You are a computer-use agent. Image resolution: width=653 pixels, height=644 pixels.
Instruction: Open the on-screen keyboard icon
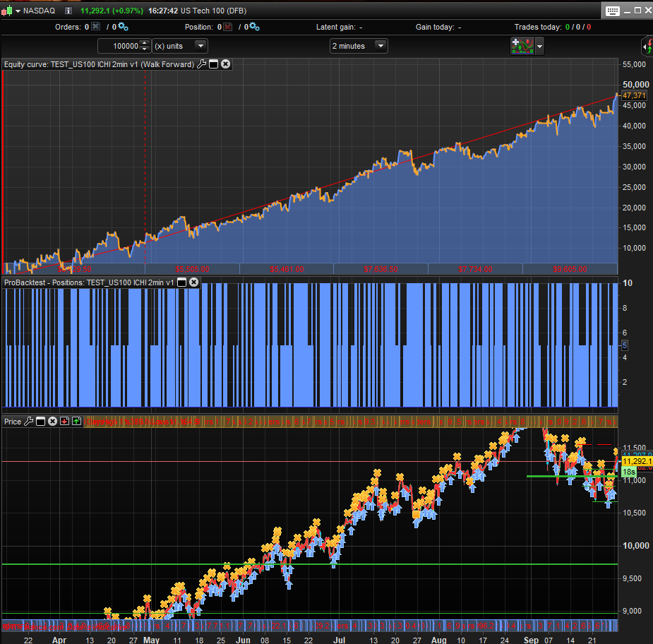tap(612, 11)
